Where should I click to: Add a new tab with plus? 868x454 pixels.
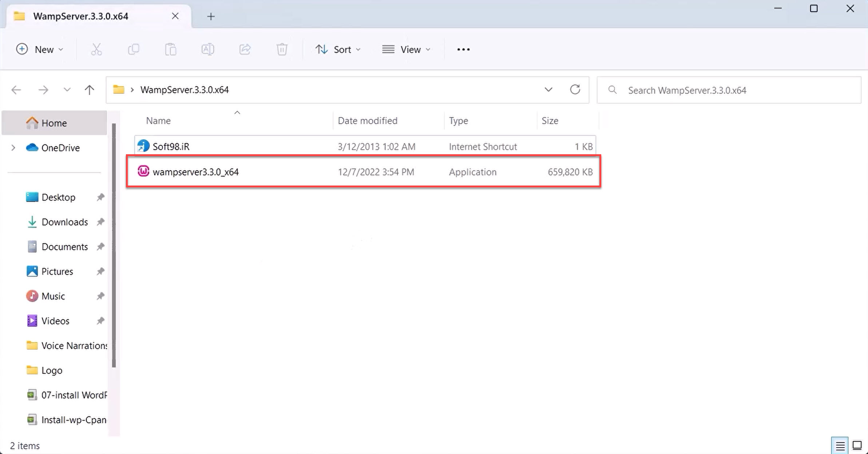pyautogui.click(x=211, y=16)
